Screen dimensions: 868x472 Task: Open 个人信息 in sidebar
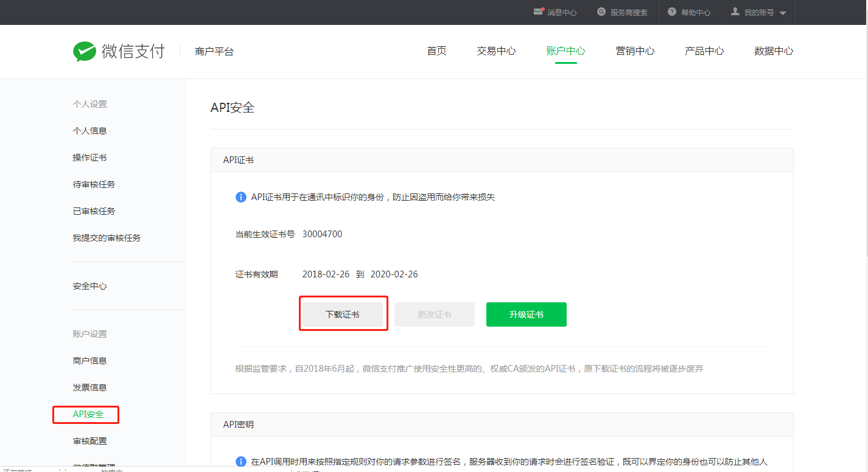pyautogui.click(x=89, y=131)
